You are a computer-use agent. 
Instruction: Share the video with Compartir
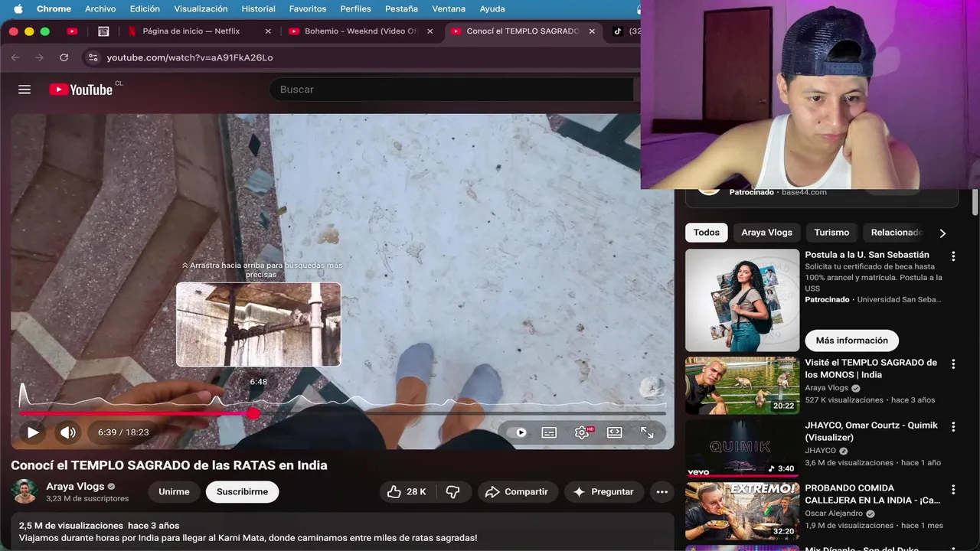(x=517, y=492)
